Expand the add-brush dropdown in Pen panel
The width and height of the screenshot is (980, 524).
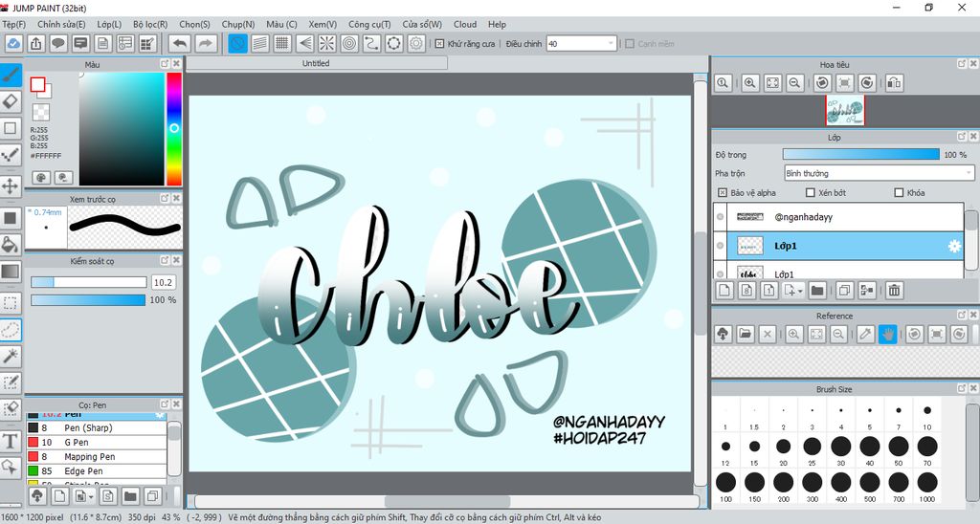(92, 496)
